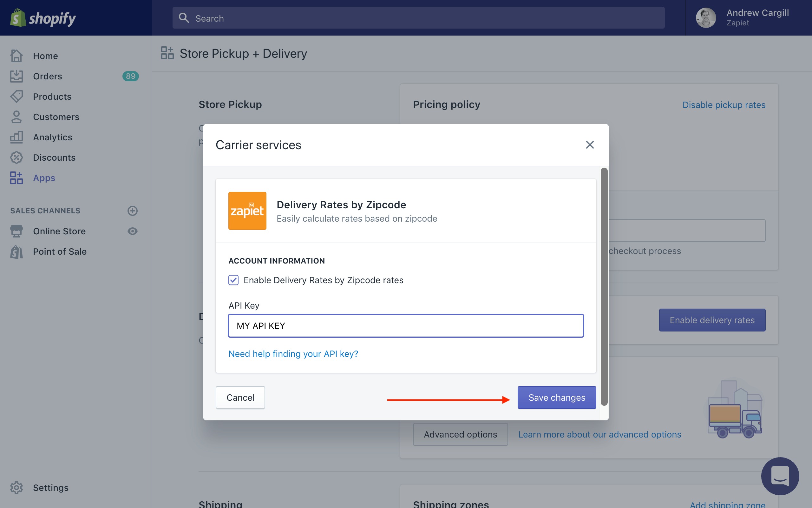Open Advanced options button
This screenshot has width=812, height=508.
point(460,434)
